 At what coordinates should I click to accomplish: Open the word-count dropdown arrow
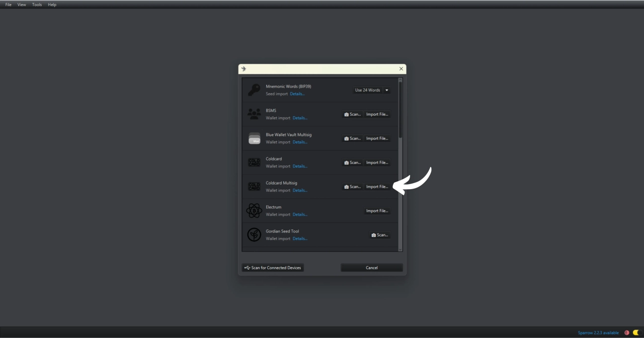pyautogui.click(x=387, y=90)
